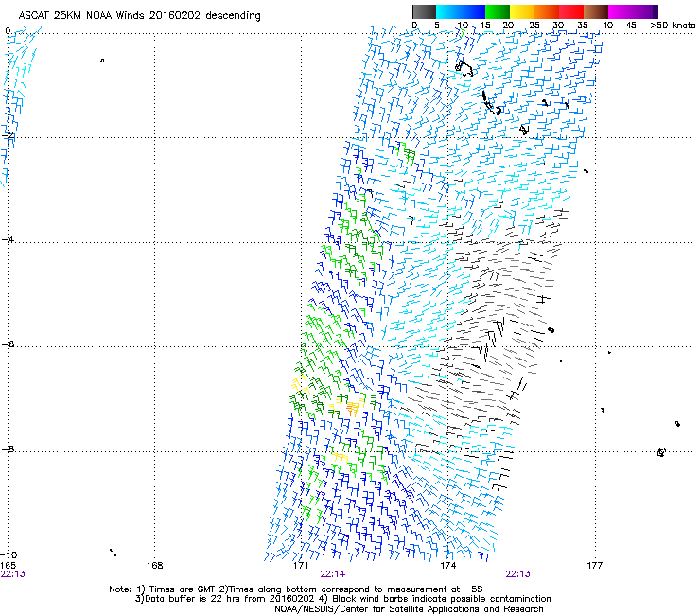Click the '174' longitude axis label
This screenshot has width=700, height=615.
[x=448, y=566]
